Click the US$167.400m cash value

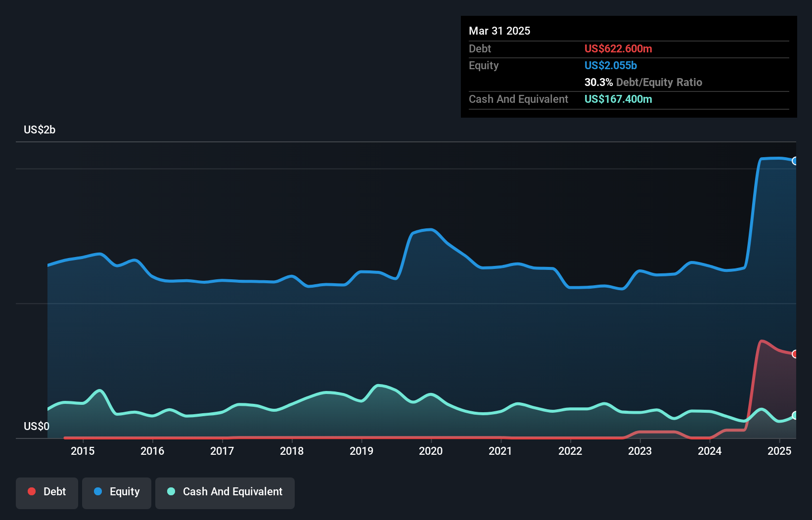click(618, 99)
